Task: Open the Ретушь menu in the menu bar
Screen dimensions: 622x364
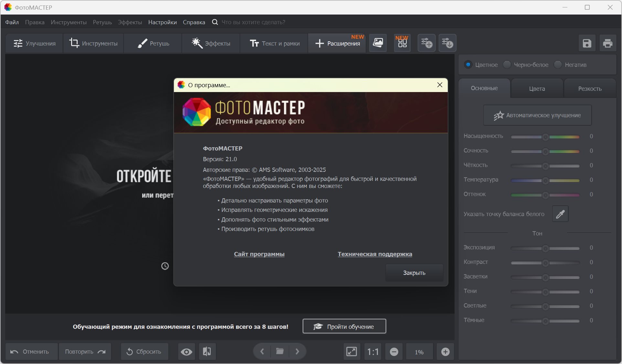Action: tap(102, 22)
